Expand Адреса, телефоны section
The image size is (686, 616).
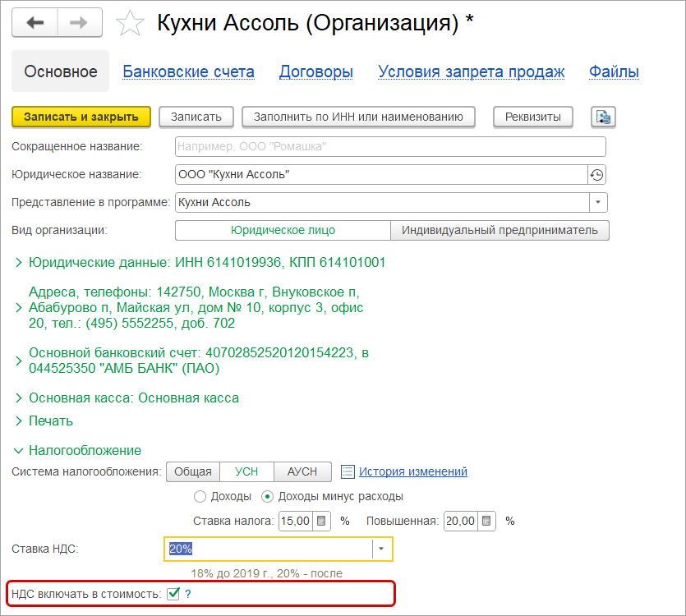point(18,307)
